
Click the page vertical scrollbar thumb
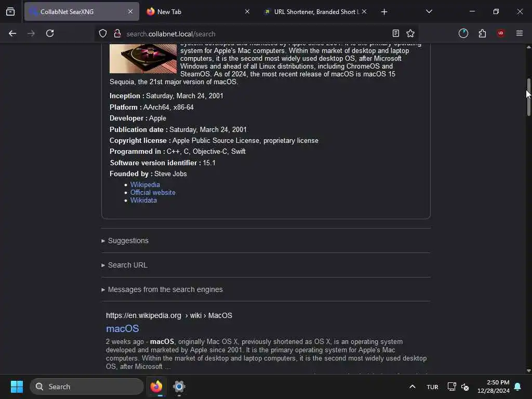pos(528,97)
